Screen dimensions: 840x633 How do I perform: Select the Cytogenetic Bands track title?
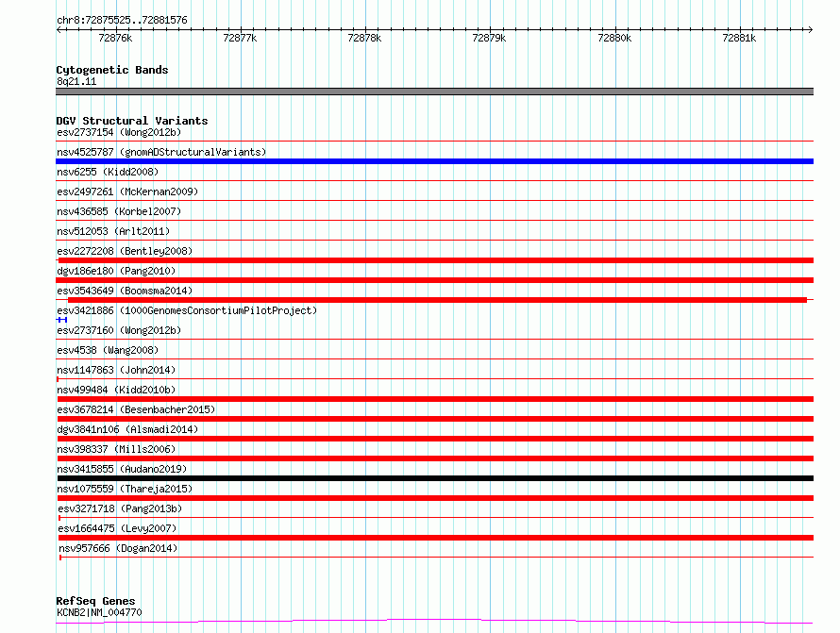tap(112, 70)
